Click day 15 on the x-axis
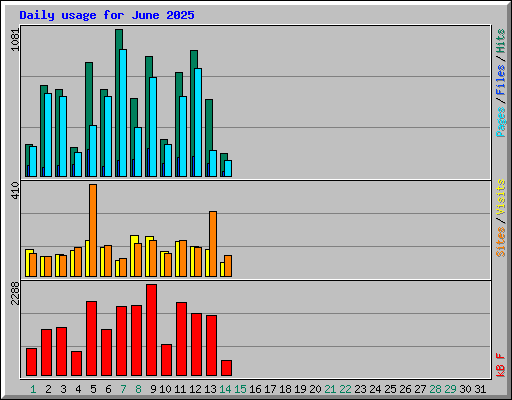Viewport: 512px width, 400px height. click(x=240, y=389)
